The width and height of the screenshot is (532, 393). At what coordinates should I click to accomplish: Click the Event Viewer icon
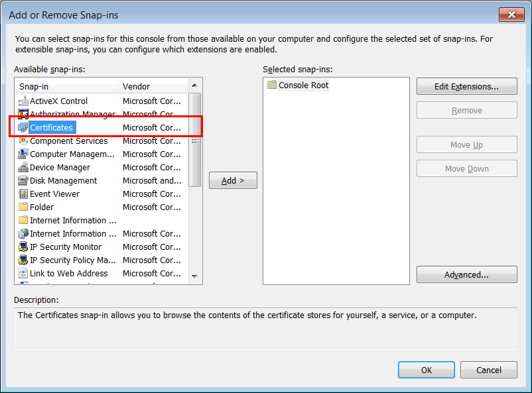click(23, 194)
